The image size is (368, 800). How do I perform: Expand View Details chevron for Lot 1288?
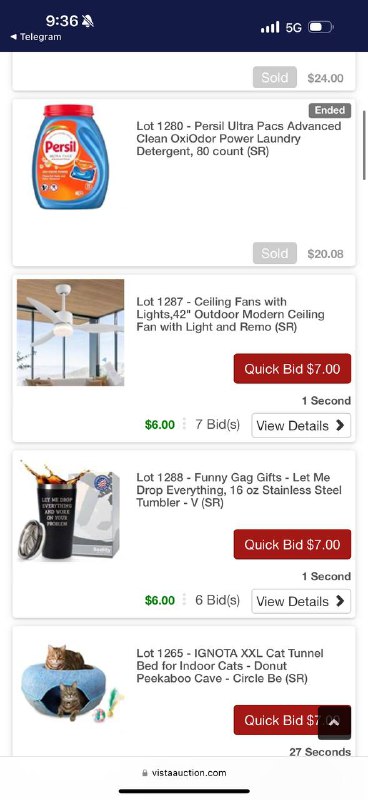[x=340, y=601]
